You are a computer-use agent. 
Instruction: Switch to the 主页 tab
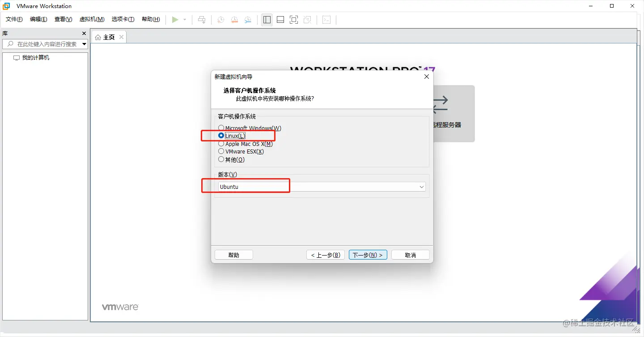(x=108, y=37)
